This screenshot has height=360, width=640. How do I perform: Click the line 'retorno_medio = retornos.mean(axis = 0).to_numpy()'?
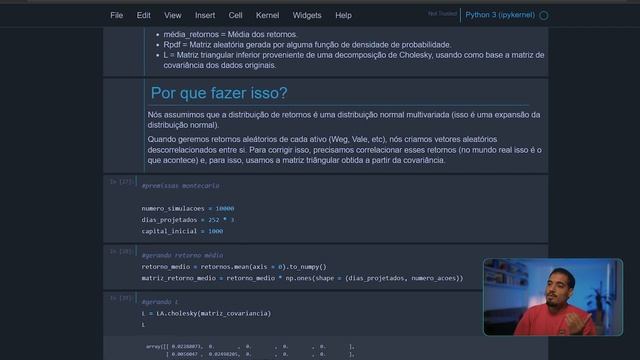pyautogui.click(x=234, y=267)
